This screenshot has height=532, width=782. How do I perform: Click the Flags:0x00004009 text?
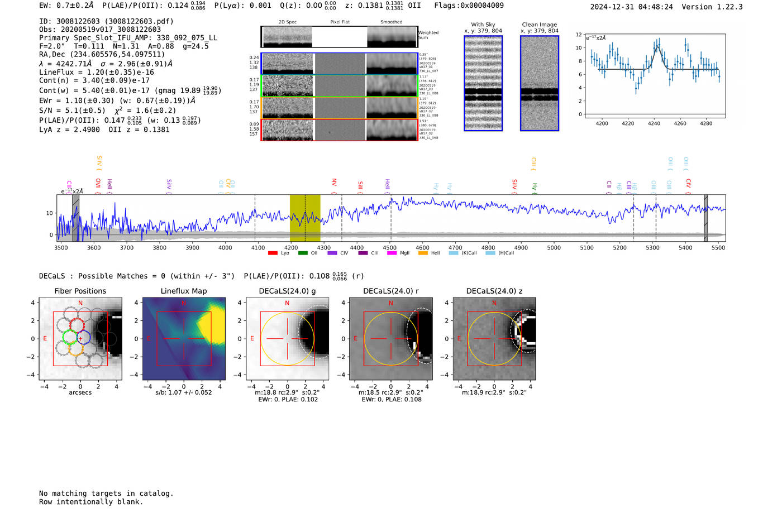pos(469,6)
